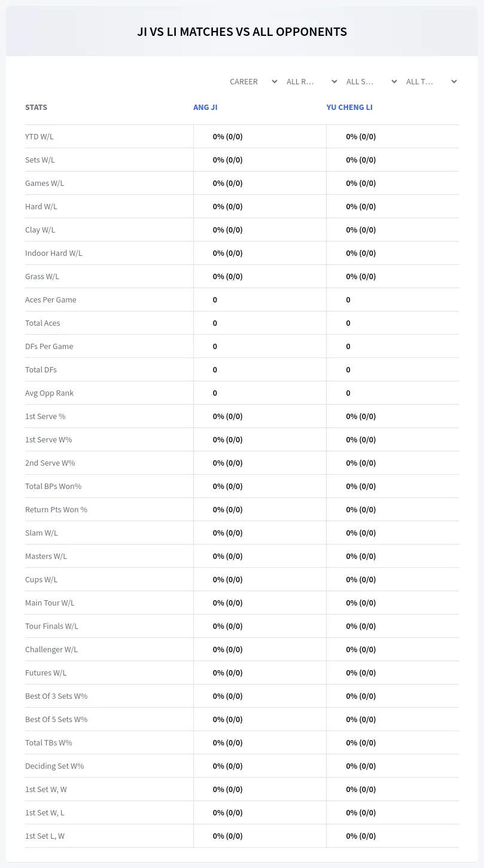Click the STATS column header
This screenshot has height=868, width=484.
[36, 108]
